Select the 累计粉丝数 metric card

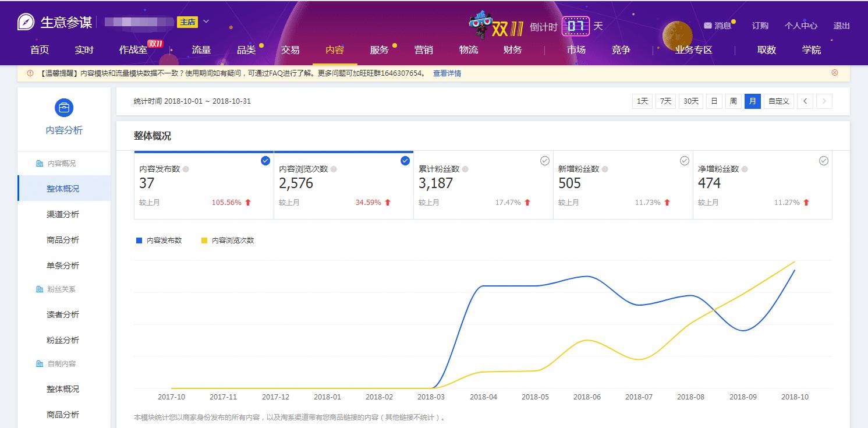pyautogui.click(x=544, y=160)
